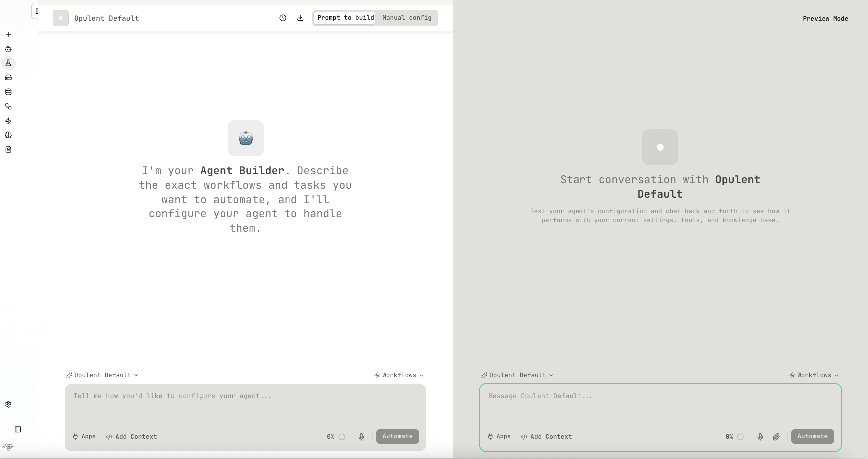Switch to Manual config mode
This screenshot has height=459, width=868.
[x=407, y=18]
